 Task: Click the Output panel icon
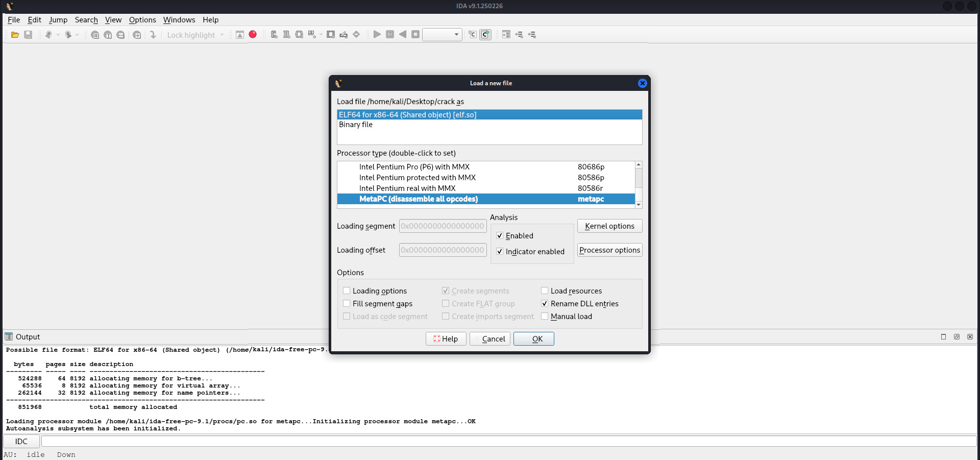(x=9, y=336)
